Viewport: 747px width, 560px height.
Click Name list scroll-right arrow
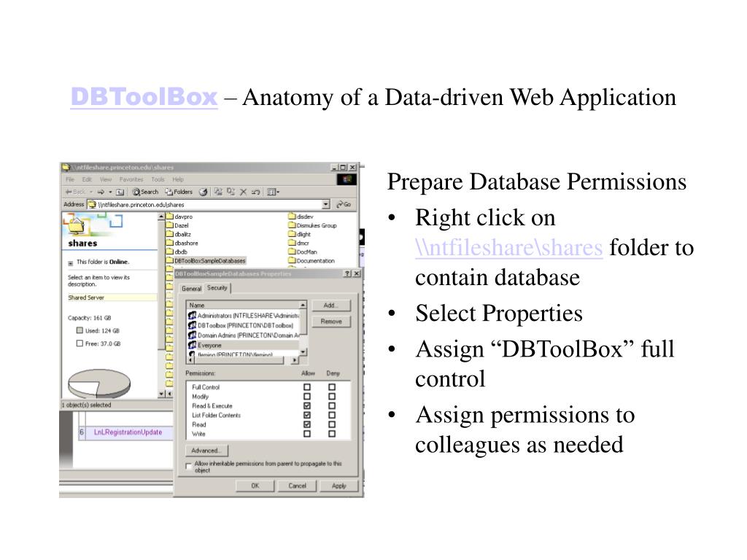[x=295, y=360]
